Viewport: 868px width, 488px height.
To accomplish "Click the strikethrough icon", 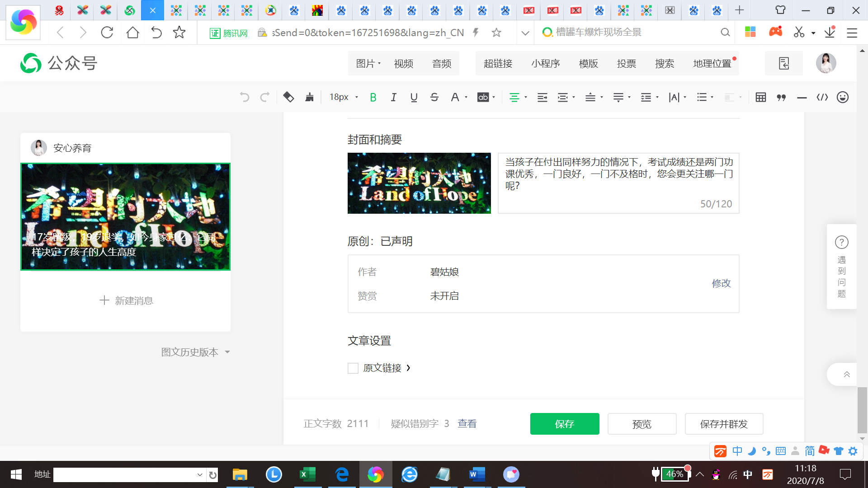I will point(434,97).
